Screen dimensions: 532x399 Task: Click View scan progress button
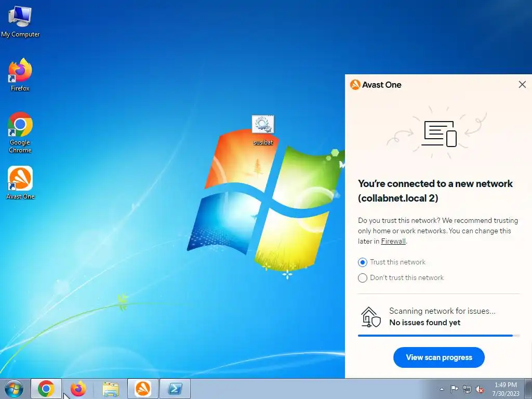click(438, 357)
